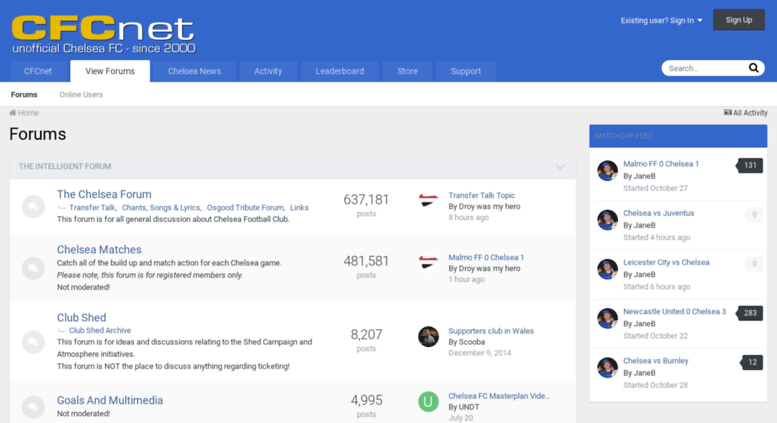Collapse The Intelligent Forum category
The width and height of the screenshot is (777, 423).
click(560, 167)
